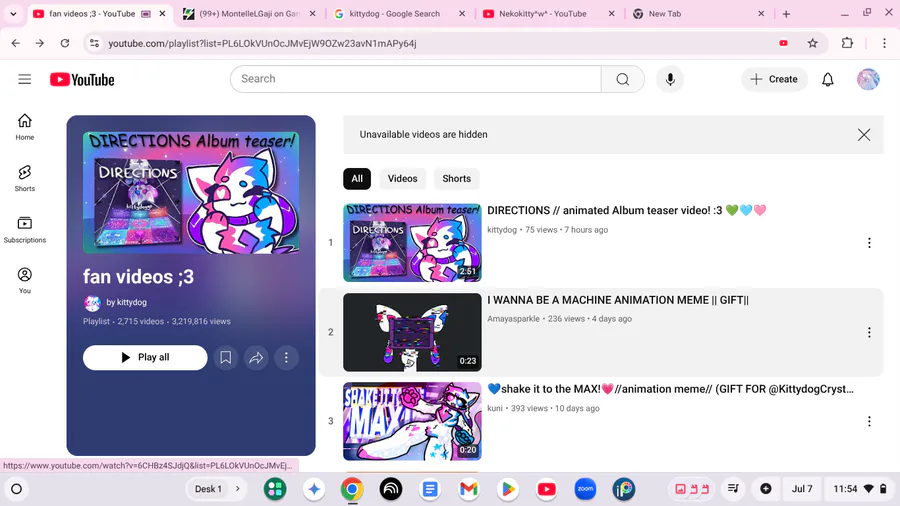The image size is (900, 506).
Task: Click the Play all button
Action: (145, 357)
